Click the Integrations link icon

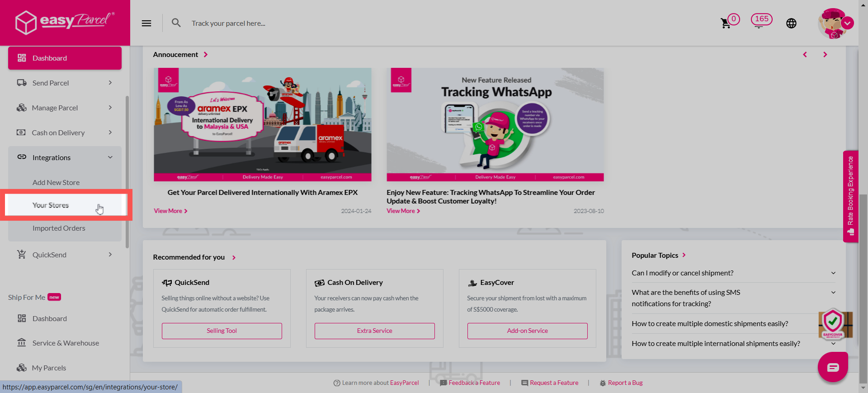point(22,157)
